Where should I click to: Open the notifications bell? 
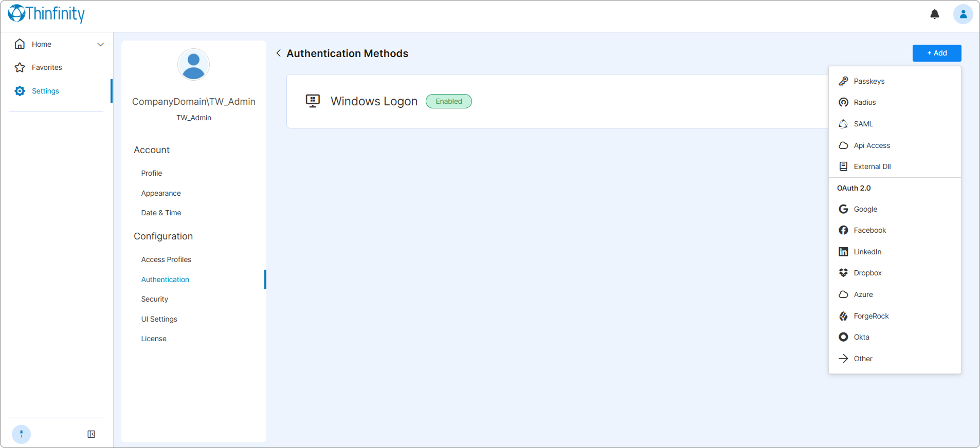tap(935, 14)
